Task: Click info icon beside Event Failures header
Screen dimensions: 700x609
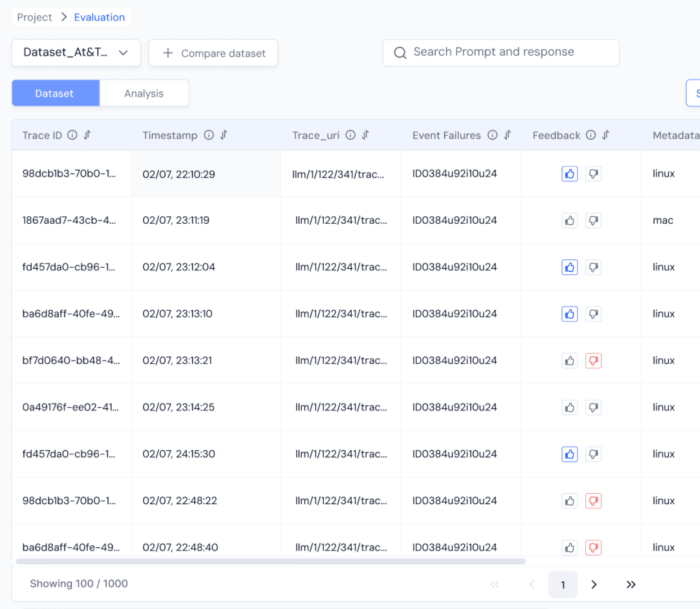Action: click(492, 135)
